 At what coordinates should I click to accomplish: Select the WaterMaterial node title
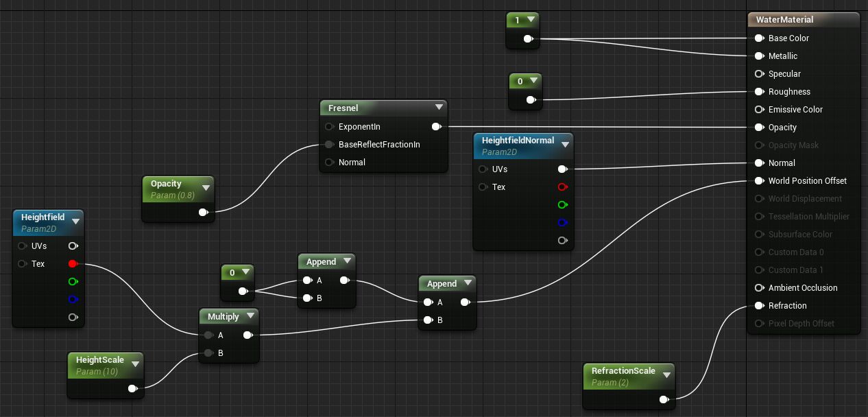click(x=784, y=20)
